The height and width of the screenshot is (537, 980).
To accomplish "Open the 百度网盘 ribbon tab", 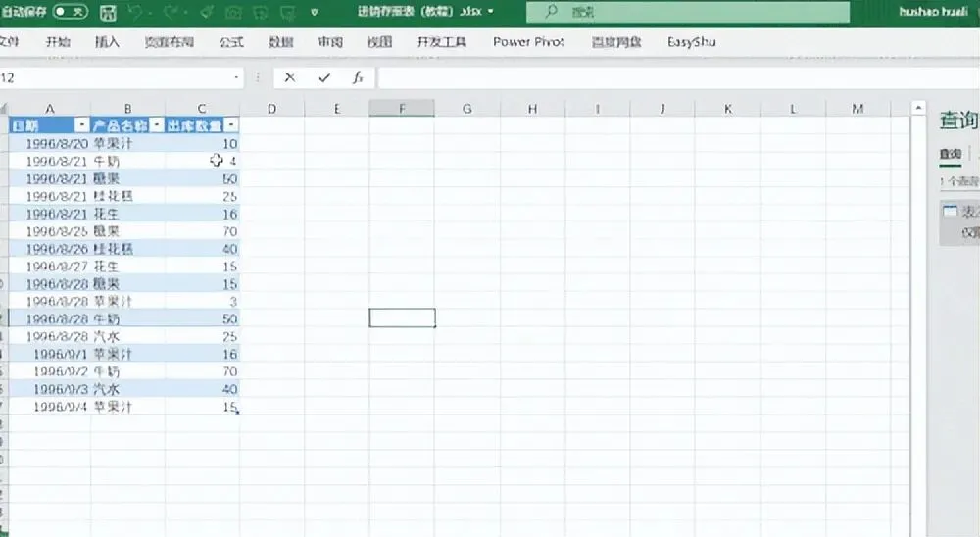I will pos(616,42).
